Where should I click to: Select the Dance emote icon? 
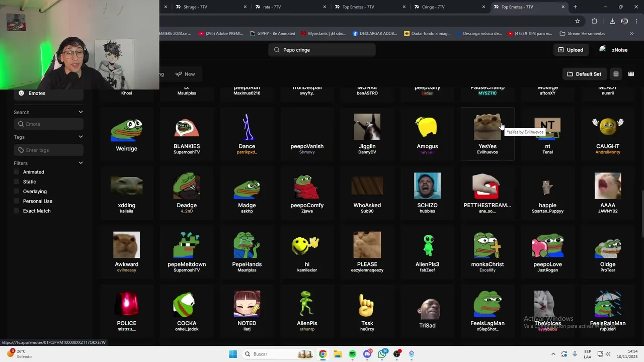pos(247,127)
